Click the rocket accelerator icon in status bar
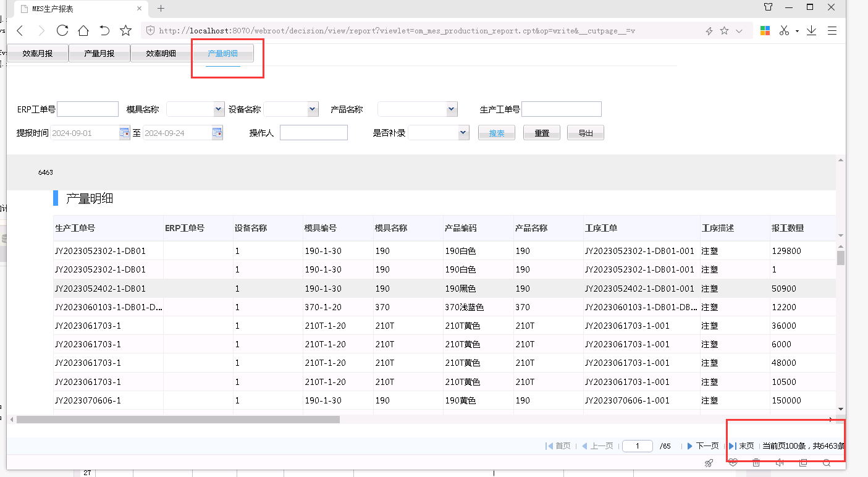Viewport: 868px width, 477px height. 709,462
